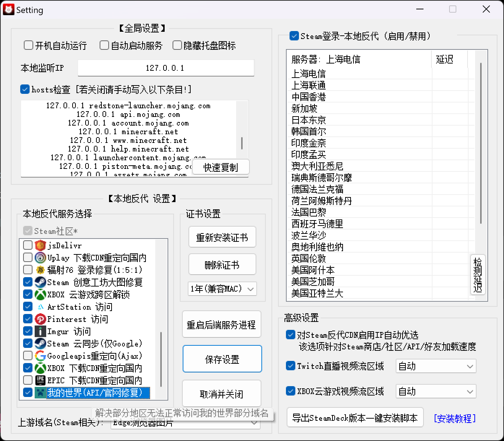The width and height of the screenshot is (504, 441).
Task: Click the XBOX icon beside 云游戏跨区解锁
Action: [40, 294]
